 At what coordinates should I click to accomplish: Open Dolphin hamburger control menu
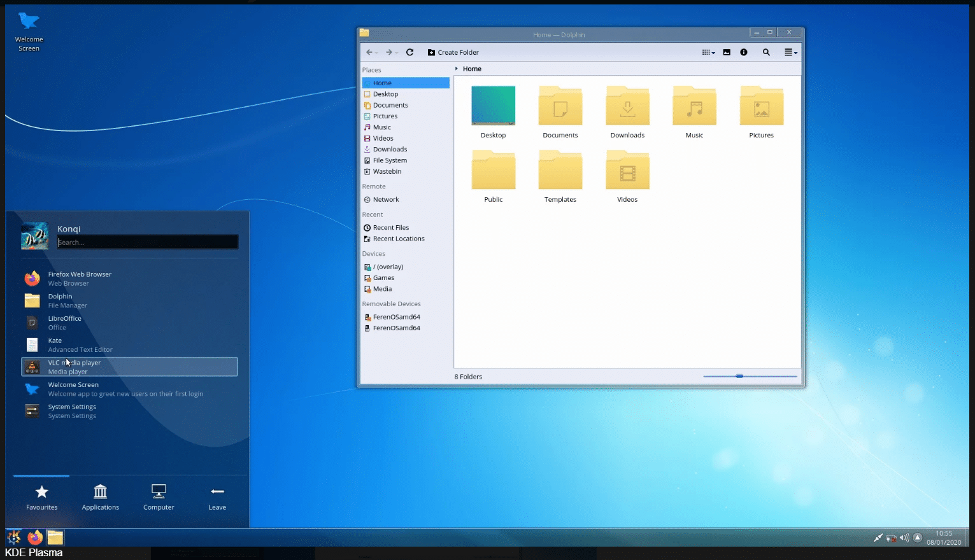click(790, 52)
